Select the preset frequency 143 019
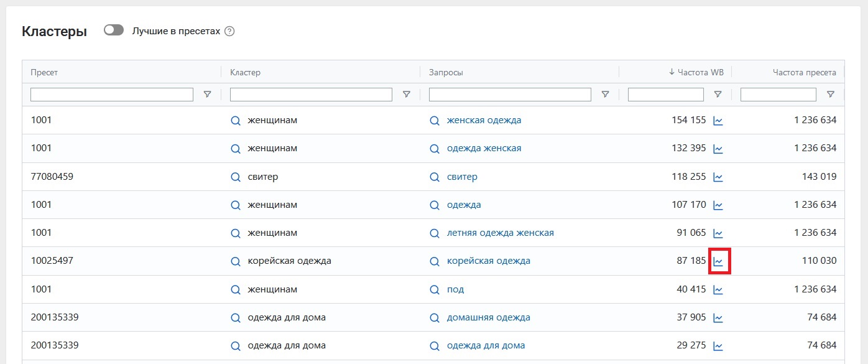Screen dimensions: 868x364 pos(819,177)
